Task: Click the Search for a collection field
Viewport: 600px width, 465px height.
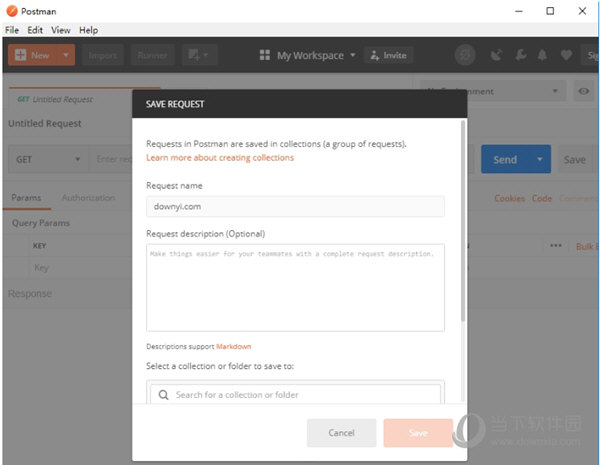Action: pos(295,395)
